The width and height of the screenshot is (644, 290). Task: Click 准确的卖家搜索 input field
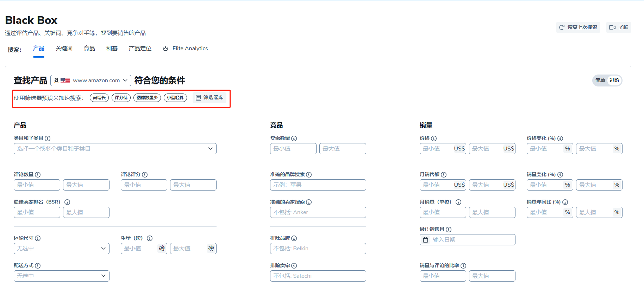(318, 212)
